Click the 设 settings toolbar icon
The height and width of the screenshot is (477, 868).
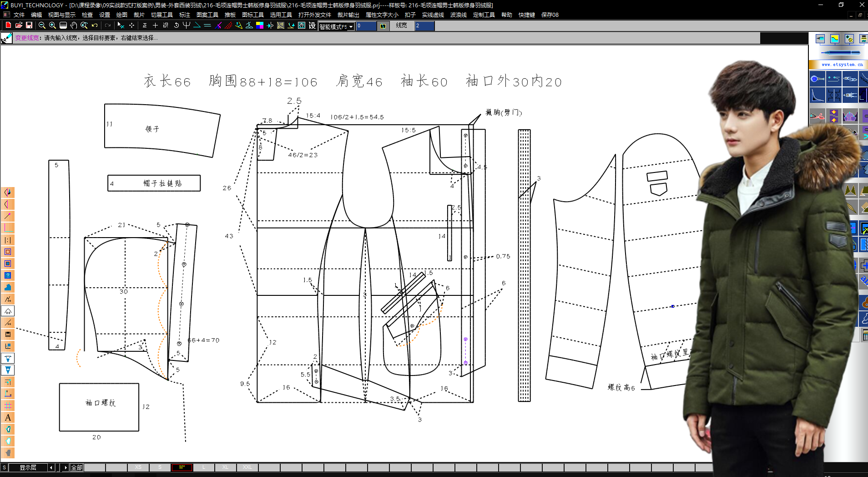click(x=312, y=25)
